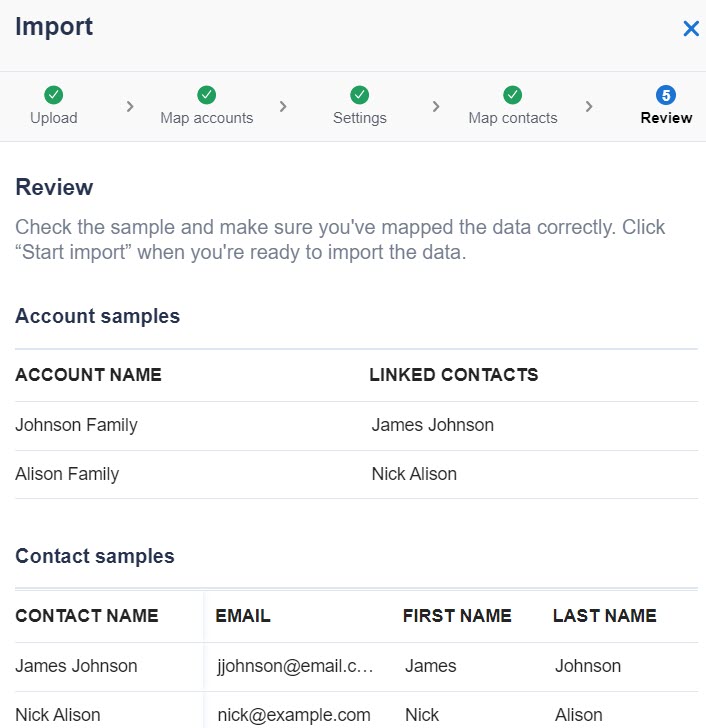
Task: Switch to the Map contacts step
Action: coord(513,118)
